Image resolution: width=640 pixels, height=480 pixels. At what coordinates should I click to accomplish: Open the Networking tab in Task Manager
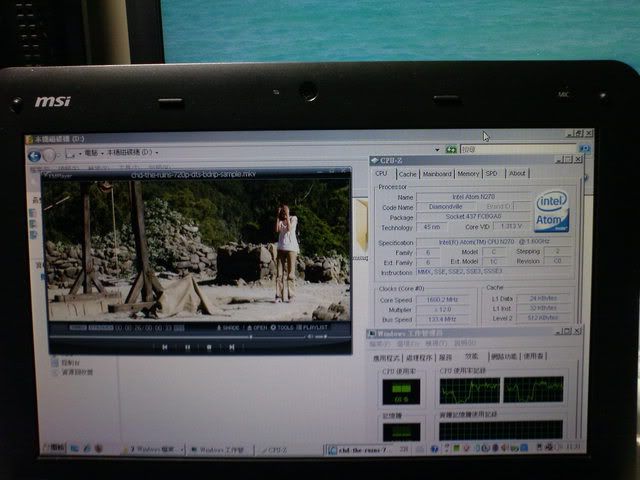coord(504,357)
